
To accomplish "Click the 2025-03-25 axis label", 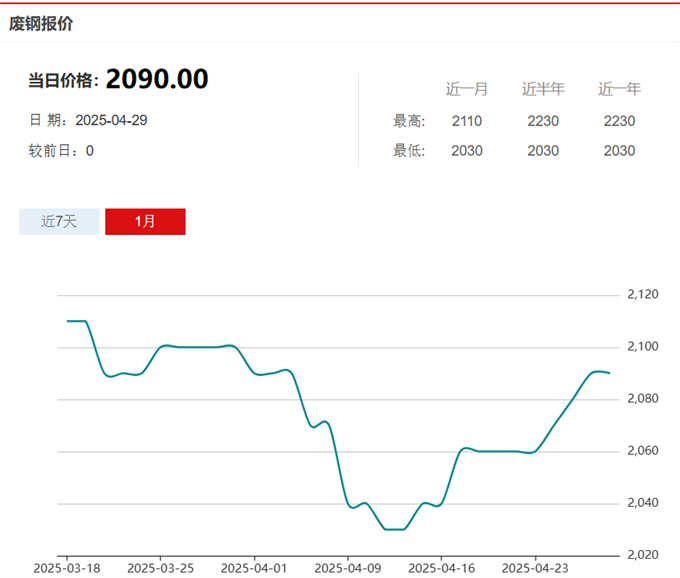I will 160,568.
